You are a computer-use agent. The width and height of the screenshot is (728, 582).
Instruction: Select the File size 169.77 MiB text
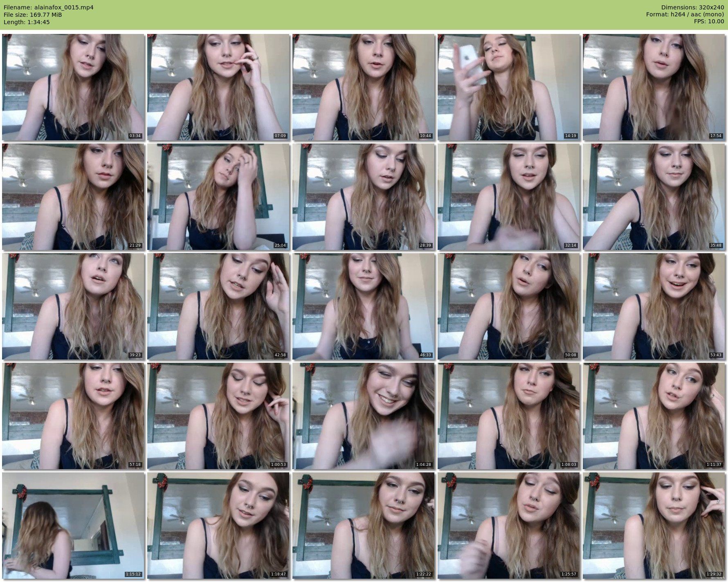33,15
